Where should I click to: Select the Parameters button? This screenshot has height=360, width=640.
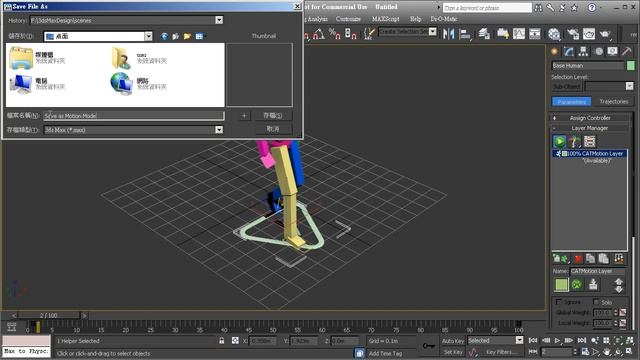click(571, 102)
